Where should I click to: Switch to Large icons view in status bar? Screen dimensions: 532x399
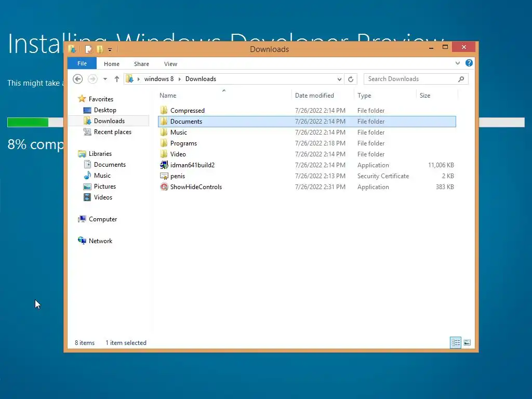[467, 342]
